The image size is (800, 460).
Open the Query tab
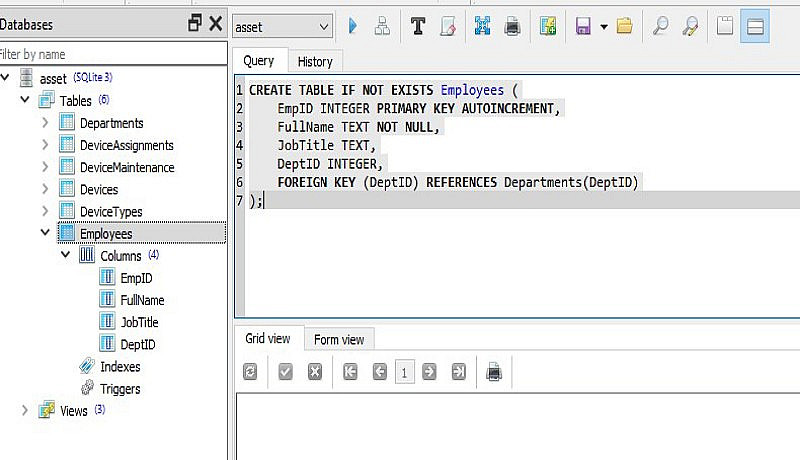(259, 61)
